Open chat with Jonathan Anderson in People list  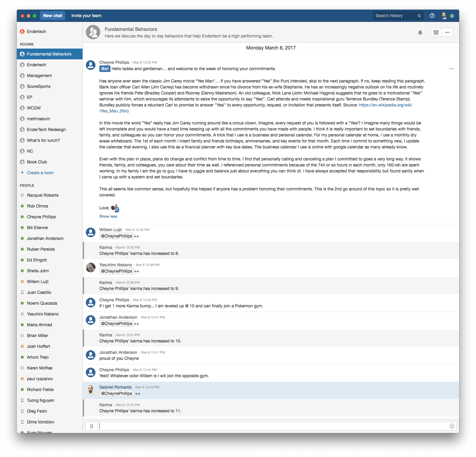[50, 238]
